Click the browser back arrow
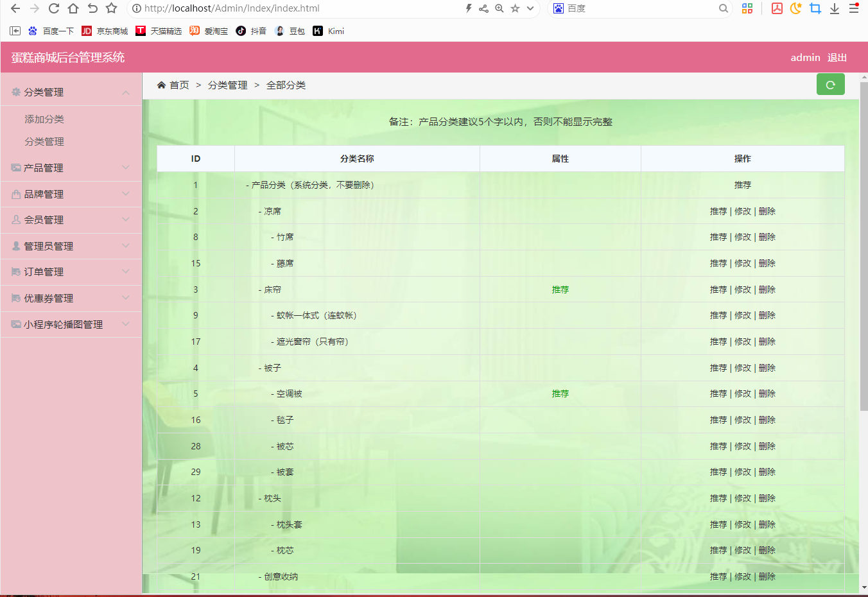868x597 pixels. [x=14, y=9]
